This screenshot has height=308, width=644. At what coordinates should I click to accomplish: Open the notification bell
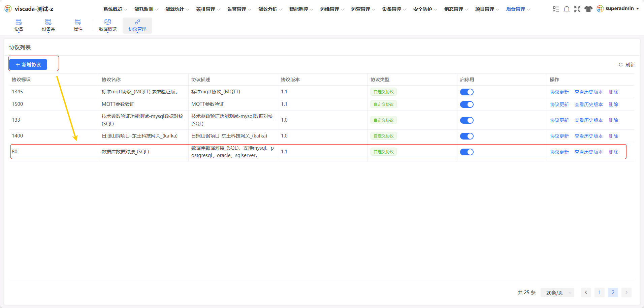567,9
